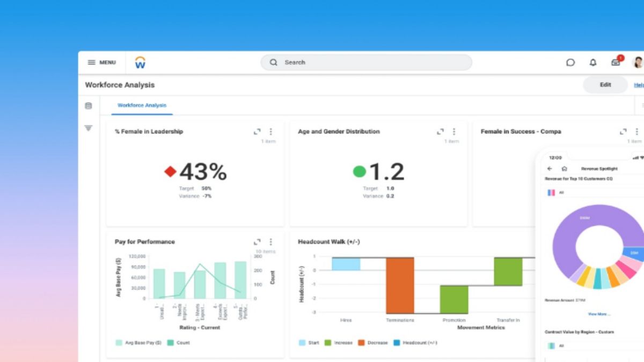Select the Workforce Analysis tab

[142, 106]
